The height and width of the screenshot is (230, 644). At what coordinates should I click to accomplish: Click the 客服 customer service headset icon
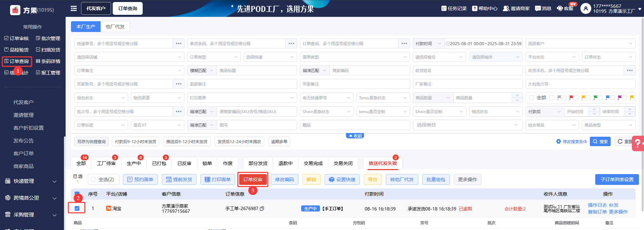(x=560, y=8)
